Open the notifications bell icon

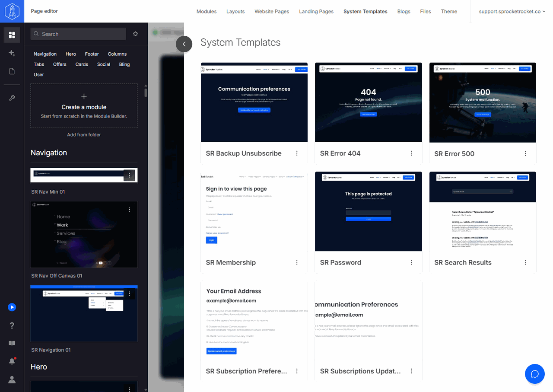12,361
